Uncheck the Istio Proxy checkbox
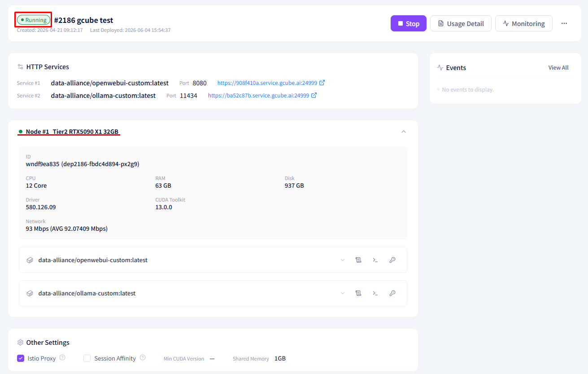The image size is (588, 374). (x=21, y=358)
